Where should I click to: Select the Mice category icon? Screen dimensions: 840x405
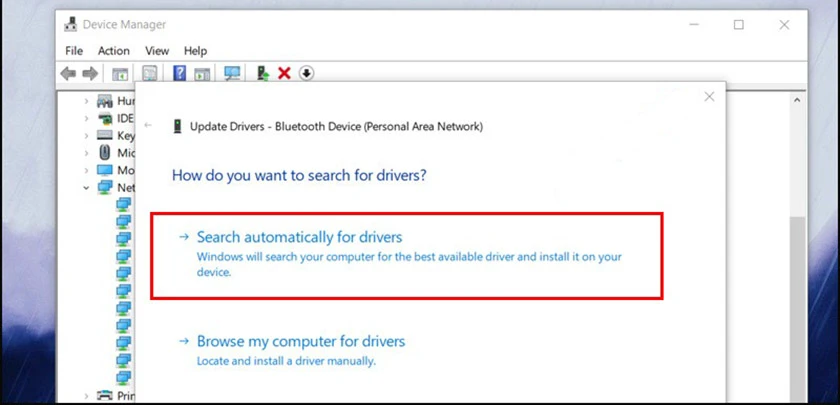click(105, 153)
